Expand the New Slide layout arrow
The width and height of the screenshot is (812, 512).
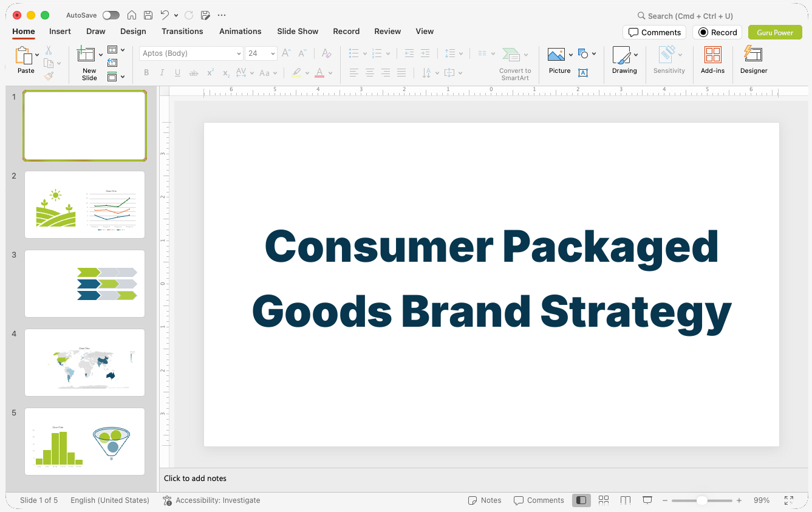[100, 55]
